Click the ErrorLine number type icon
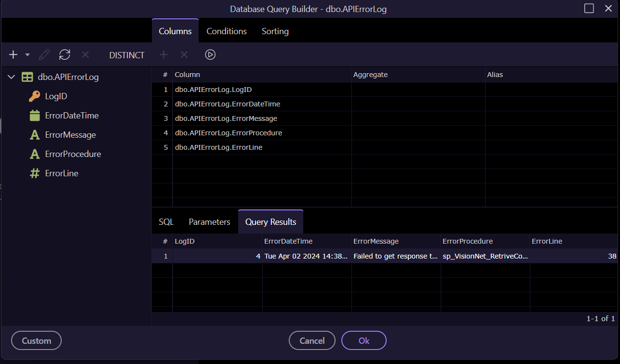Image resolution: width=620 pixels, height=364 pixels. pyautogui.click(x=35, y=173)
